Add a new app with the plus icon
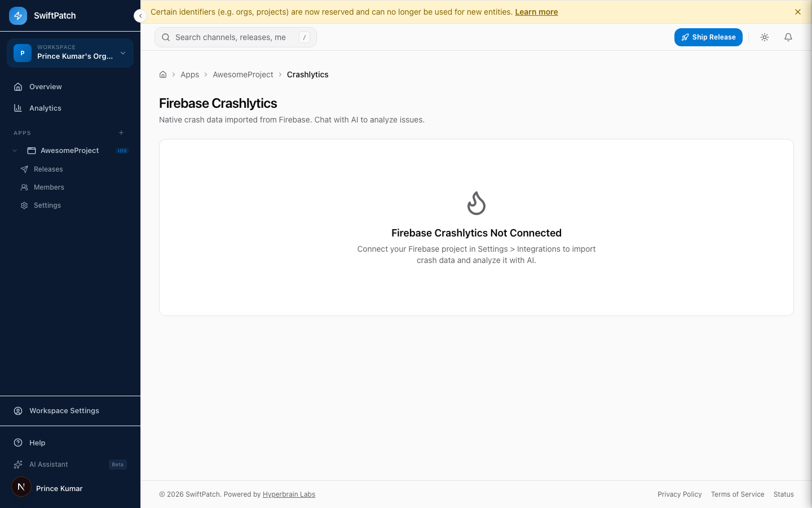Screen dimensions: 812x508 tap(121, 133)
